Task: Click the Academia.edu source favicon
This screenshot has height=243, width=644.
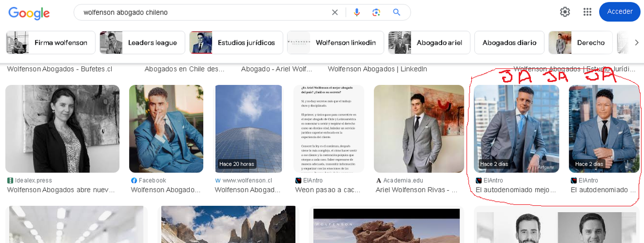Action: tap(379, 180)
